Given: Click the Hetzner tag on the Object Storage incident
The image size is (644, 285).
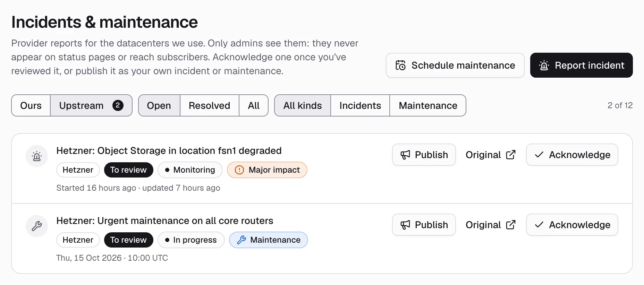Looking at the screenshot, I should (78, 170).
